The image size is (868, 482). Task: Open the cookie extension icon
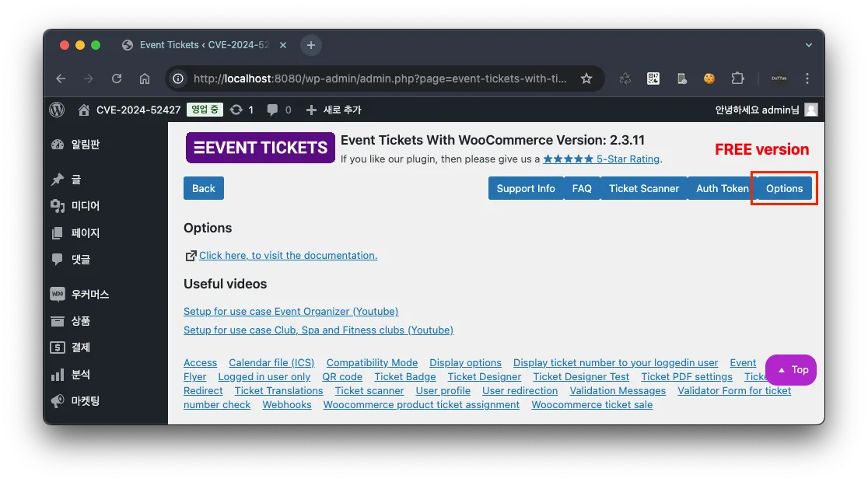[709, 79]
